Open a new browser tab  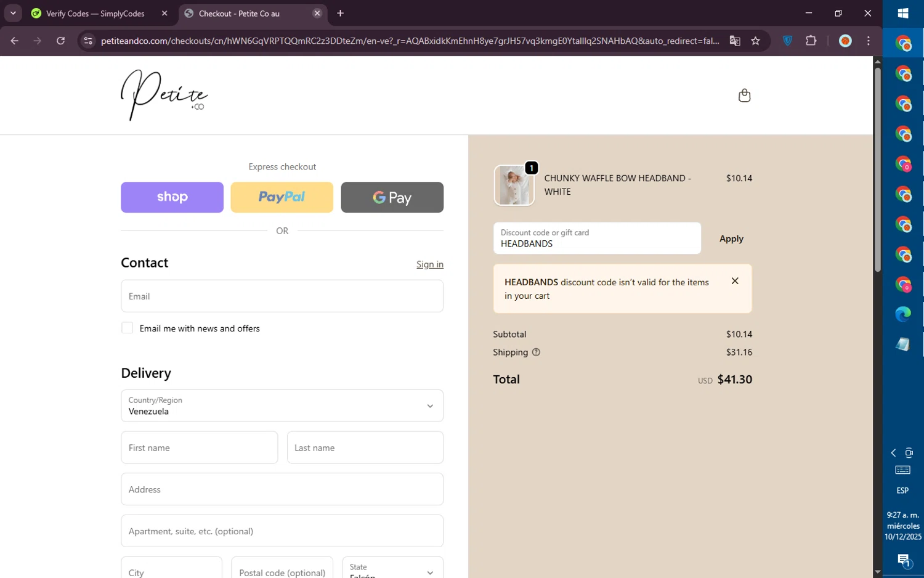pos(341,13)
